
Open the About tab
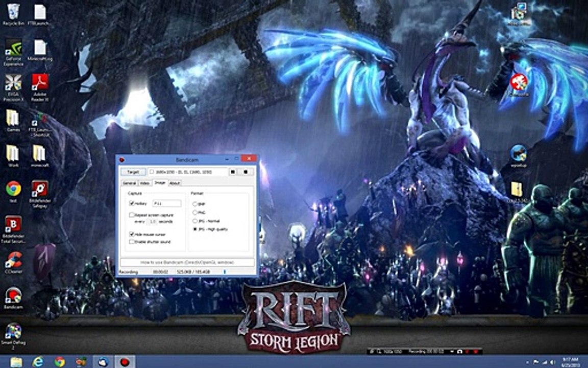pos(175,183)
